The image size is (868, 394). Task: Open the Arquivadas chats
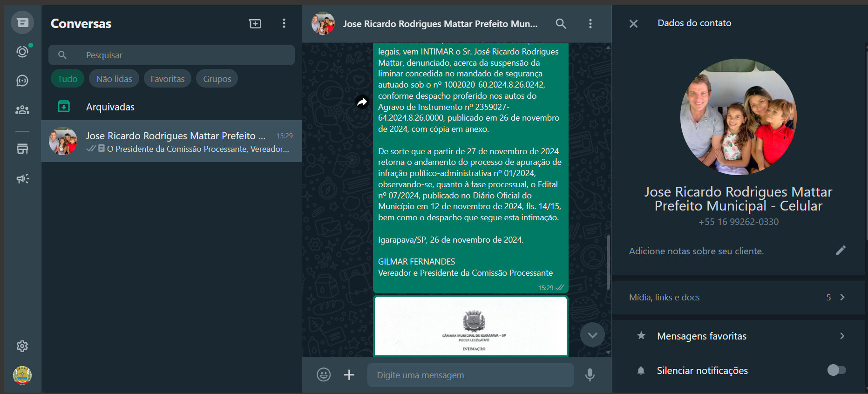point(110,107)
